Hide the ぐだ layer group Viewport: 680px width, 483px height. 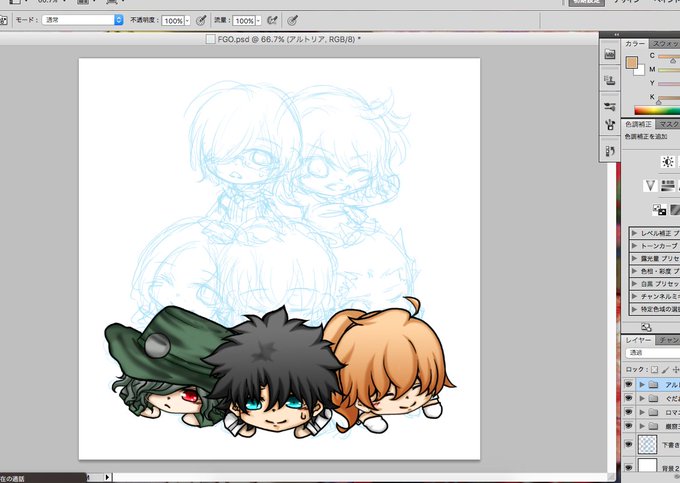click(628, 398)
